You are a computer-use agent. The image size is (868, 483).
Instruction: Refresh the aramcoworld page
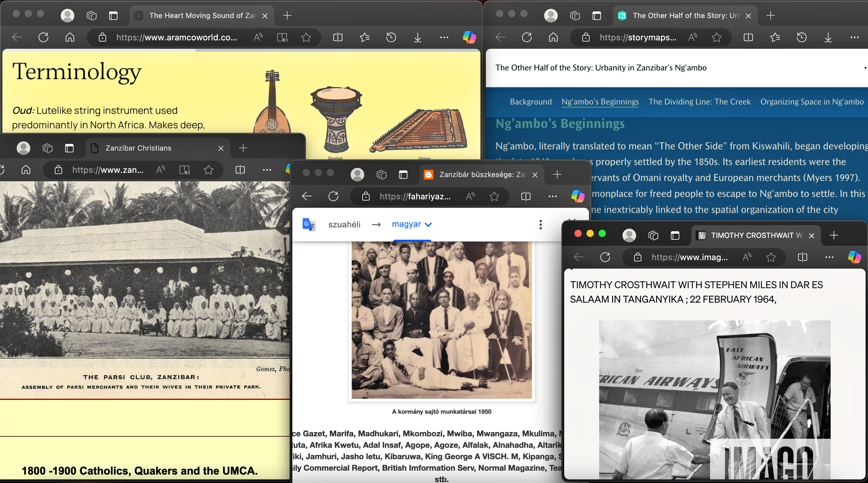43,37
